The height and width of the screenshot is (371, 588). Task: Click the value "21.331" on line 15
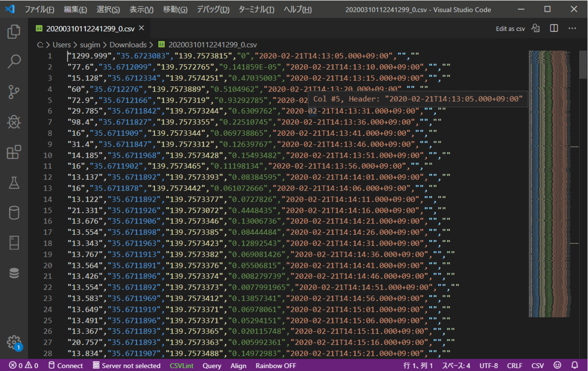(85, 210)
